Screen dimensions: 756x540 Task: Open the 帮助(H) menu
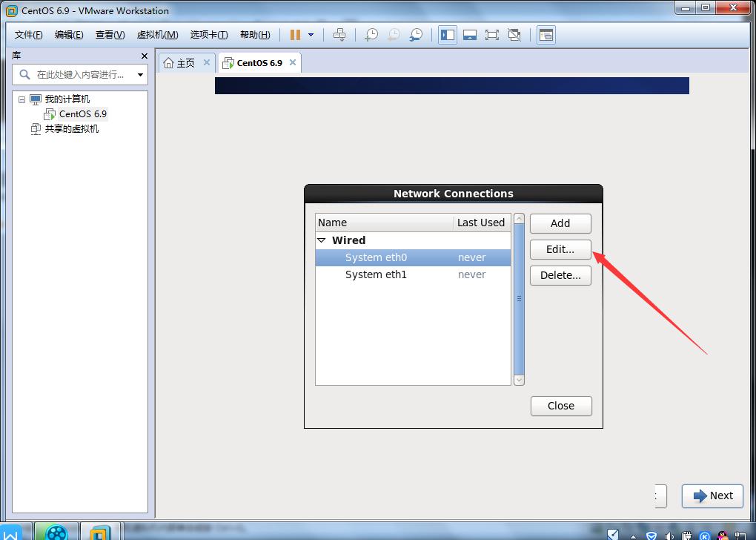255,35
